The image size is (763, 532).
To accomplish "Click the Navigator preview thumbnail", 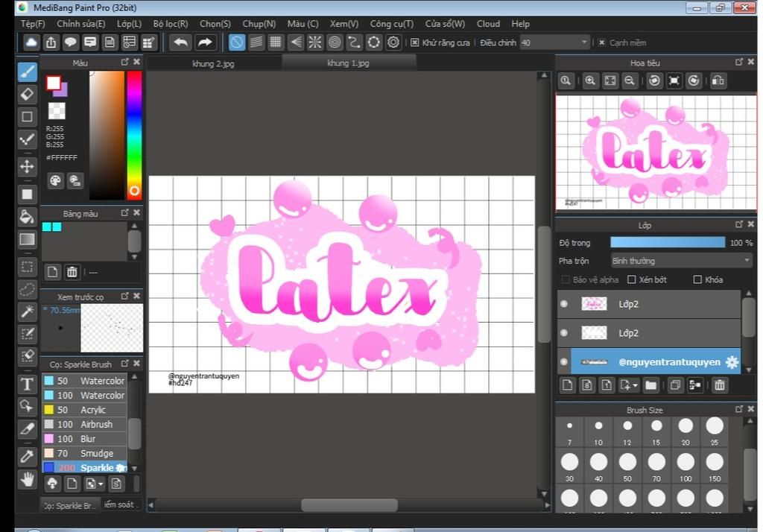I will [x=656, y=152].
